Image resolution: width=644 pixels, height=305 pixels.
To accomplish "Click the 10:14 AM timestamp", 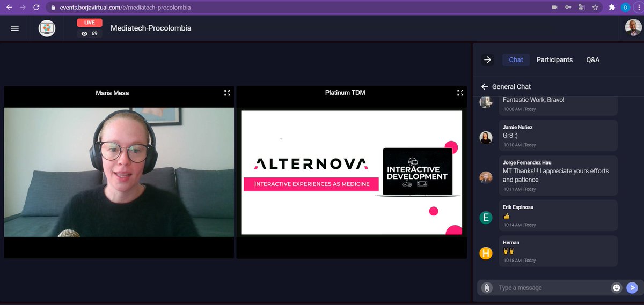I will [x=519, y=225].
